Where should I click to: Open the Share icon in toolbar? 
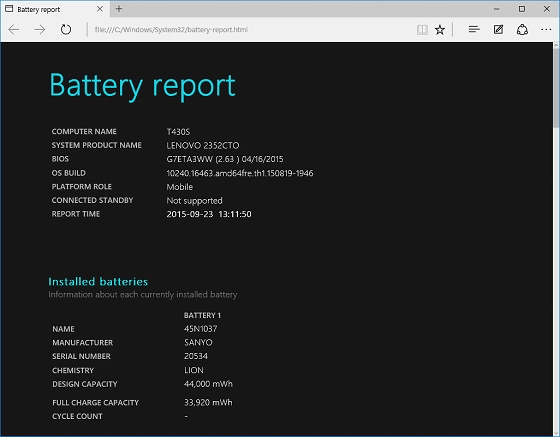coord(522,30)
